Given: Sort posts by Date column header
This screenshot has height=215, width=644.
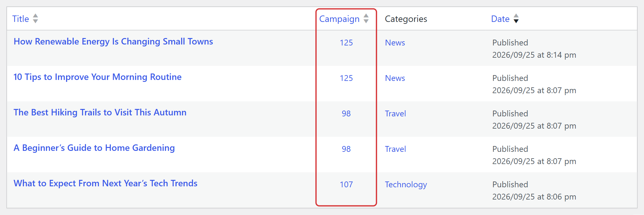Looking at the screenshot, I should point(500,19).
